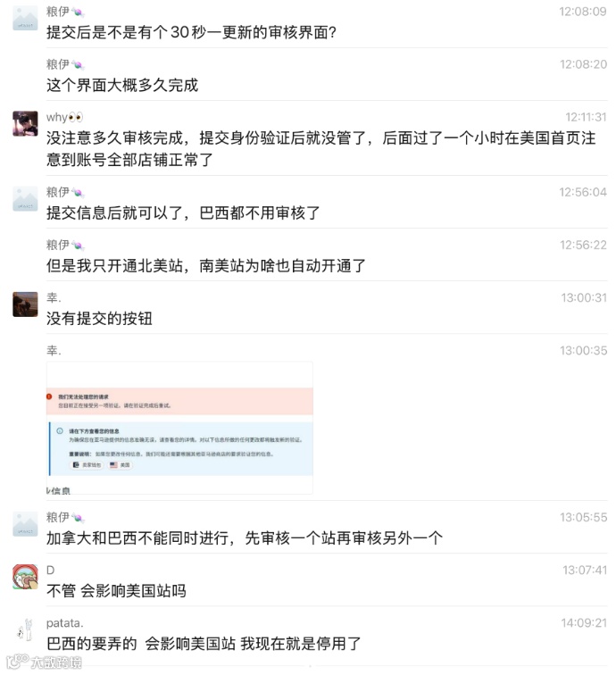The width and height of the screenshot is (616, 675).
Task: Select the message 这个界面大概多久完成
Action: coord(122,85)
